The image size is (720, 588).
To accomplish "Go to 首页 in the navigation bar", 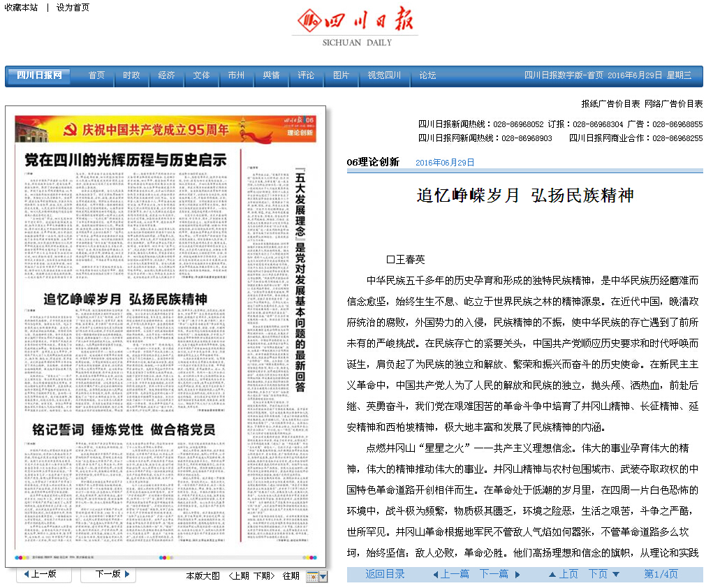I will click(96, 75).
